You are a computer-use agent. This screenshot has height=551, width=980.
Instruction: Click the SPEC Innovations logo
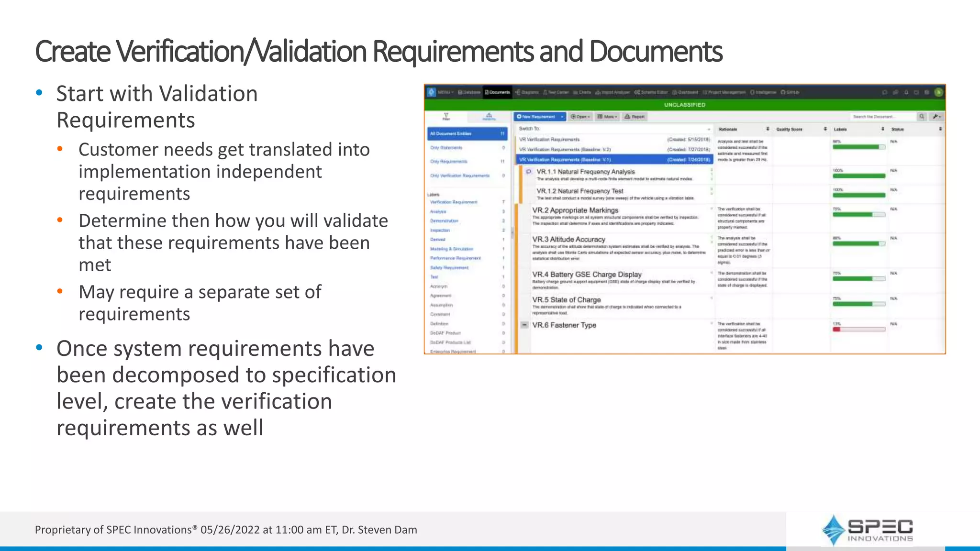867,530
